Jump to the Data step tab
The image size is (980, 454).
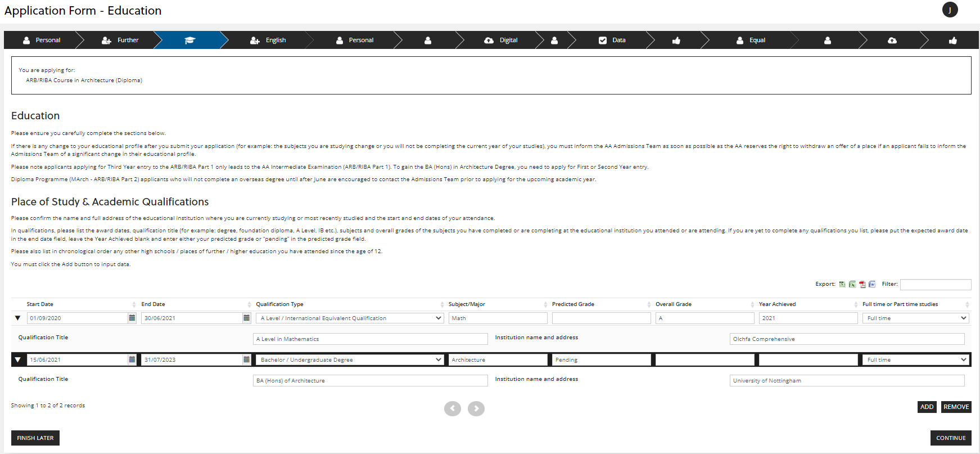point(612,41)
